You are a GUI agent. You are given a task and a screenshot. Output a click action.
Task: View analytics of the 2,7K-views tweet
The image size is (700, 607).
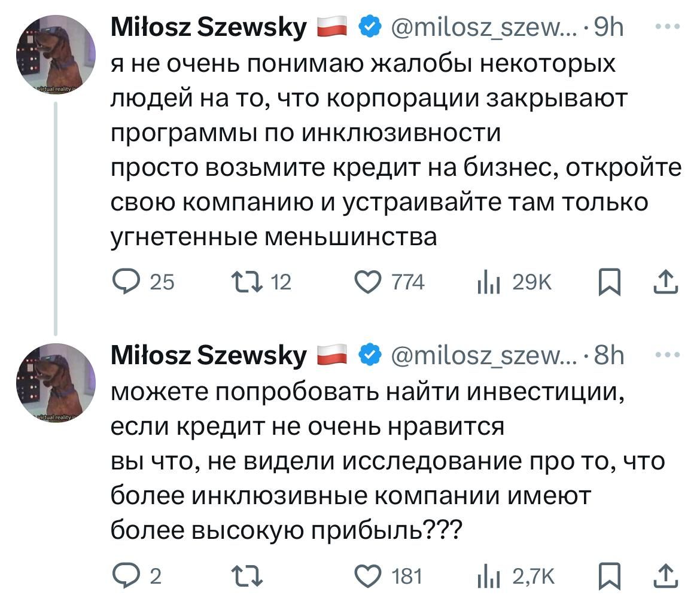click(488, 575)
